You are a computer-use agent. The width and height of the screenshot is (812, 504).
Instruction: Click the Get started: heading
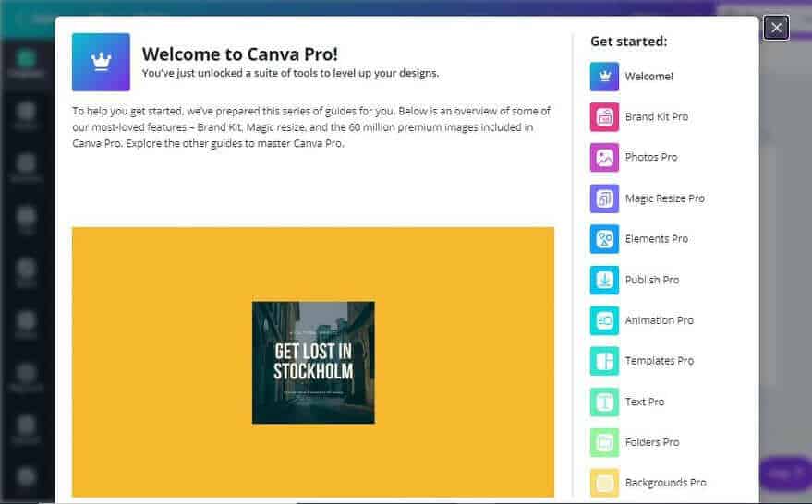pyautogui.click(x=629, y=42)
